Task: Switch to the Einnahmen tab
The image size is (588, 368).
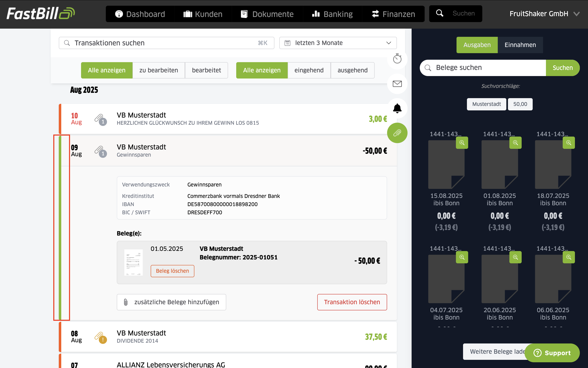Action: 520,45
